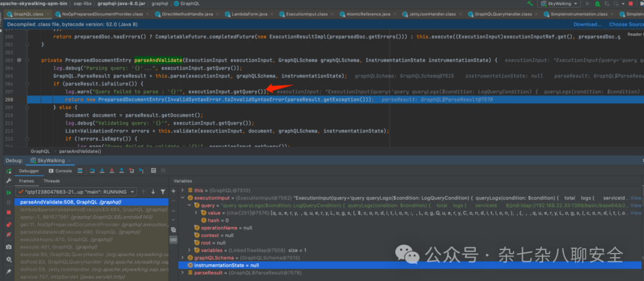Screen dimensions: 644x281
Task: Click the SkyWalking debug session tab
Action: pos(49,160)
